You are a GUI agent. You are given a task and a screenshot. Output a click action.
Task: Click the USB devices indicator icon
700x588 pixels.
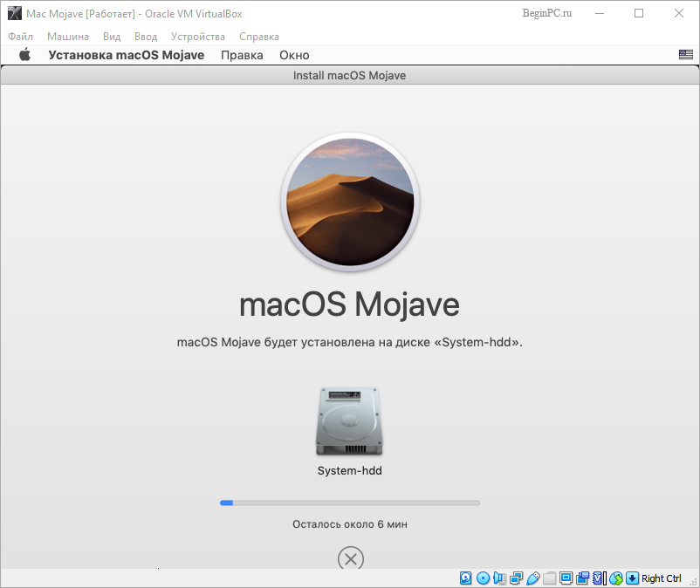533,578
